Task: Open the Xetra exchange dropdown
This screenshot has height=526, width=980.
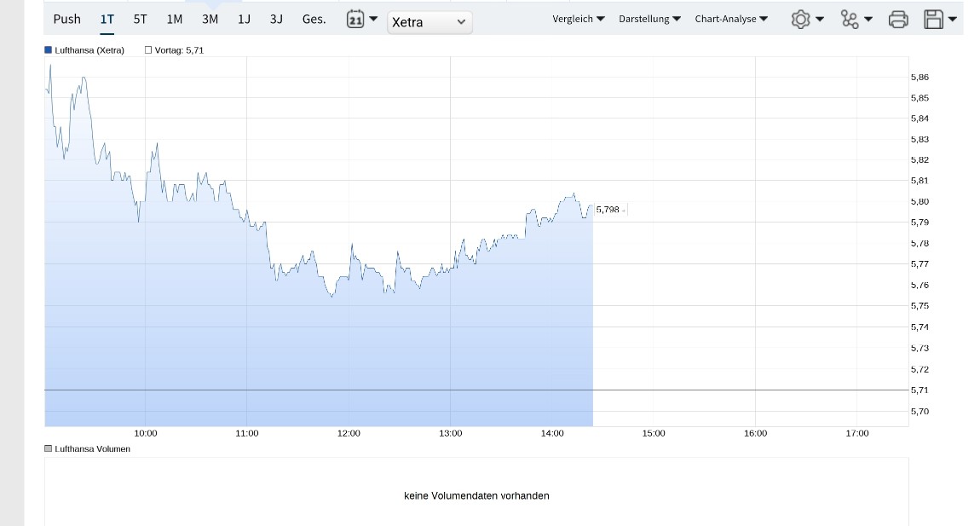Action: tap(429, 22)
